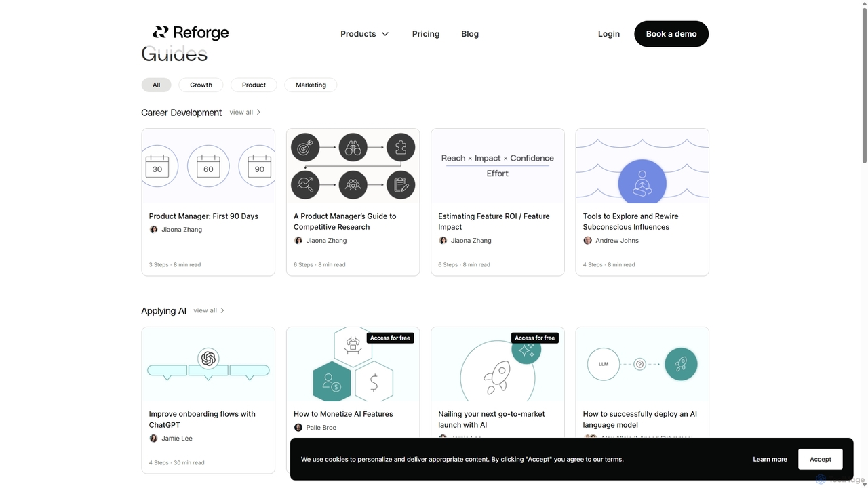Click the Login link

point(609,34)
